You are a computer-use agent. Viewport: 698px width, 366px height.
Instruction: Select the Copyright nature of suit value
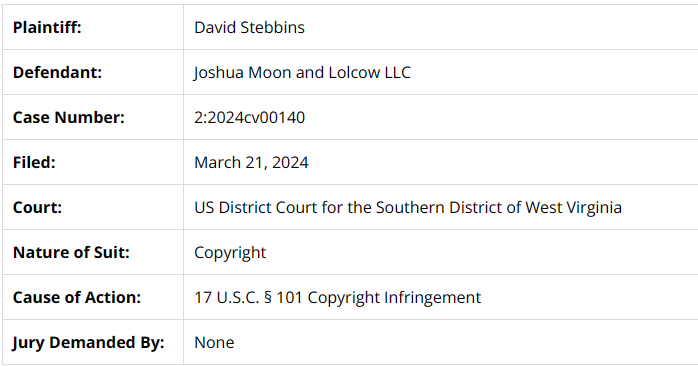[x=230, y=253]
